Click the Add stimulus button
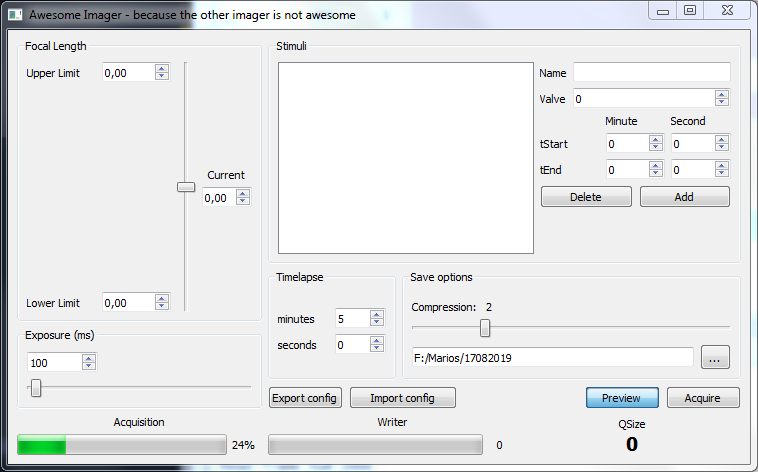Viewport: 758px width, 472px height. click(685, 197)
